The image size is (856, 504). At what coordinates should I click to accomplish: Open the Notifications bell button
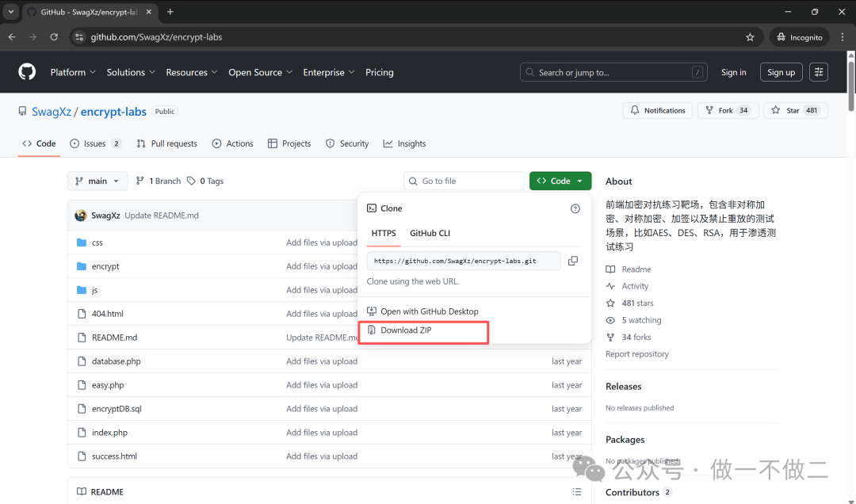click(657, 111)
